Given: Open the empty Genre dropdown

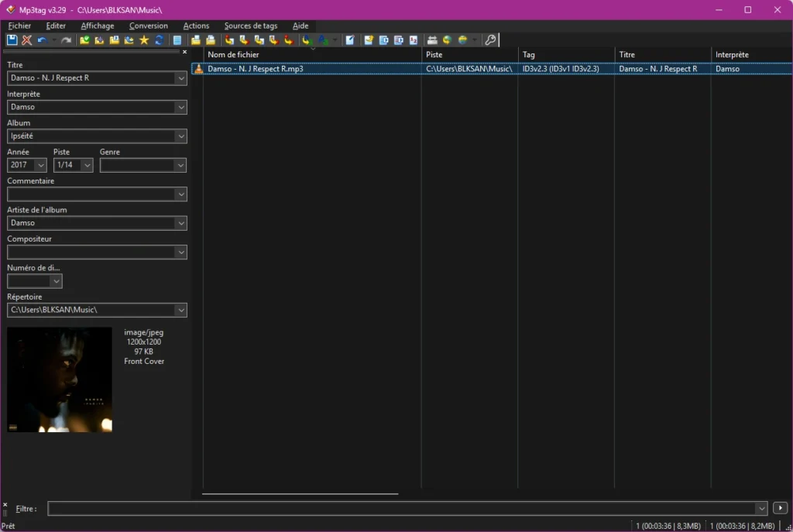Looking at the screenshot, I should point(180,166).
